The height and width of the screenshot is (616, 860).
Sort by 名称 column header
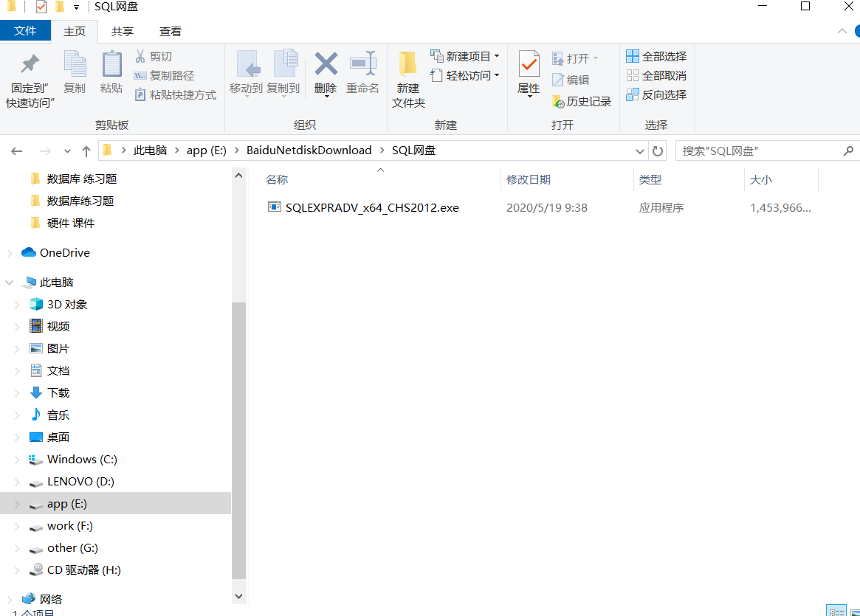pos(276,180)
